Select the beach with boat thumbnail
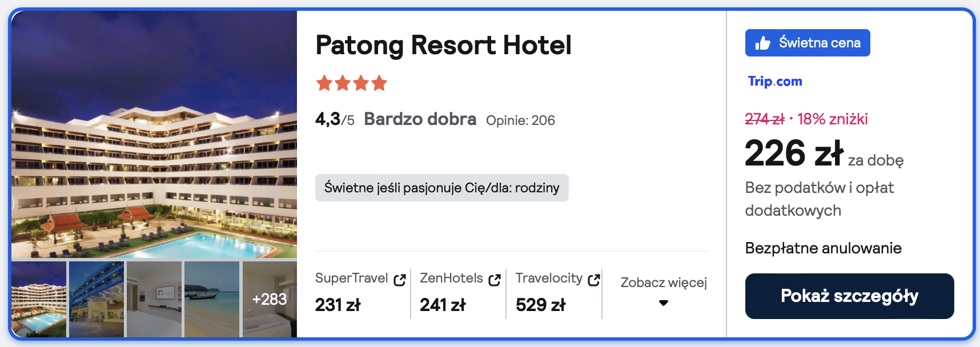The height and width of the screenshot is (347, 980). point(212,299)
